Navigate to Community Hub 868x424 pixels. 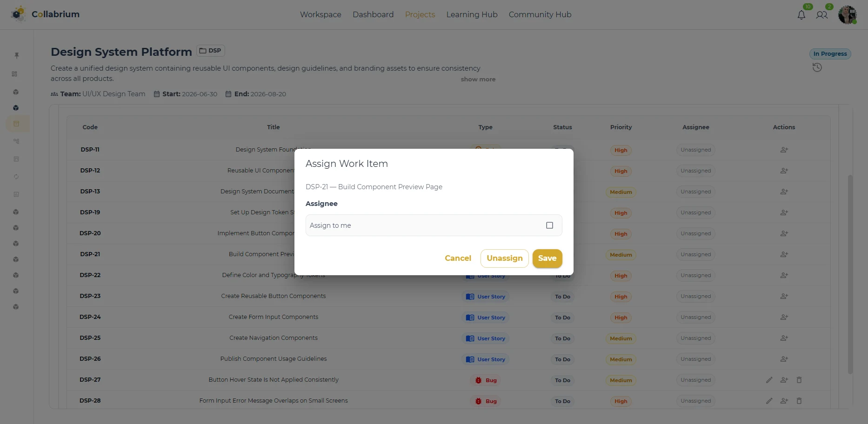tap(540, 14)
